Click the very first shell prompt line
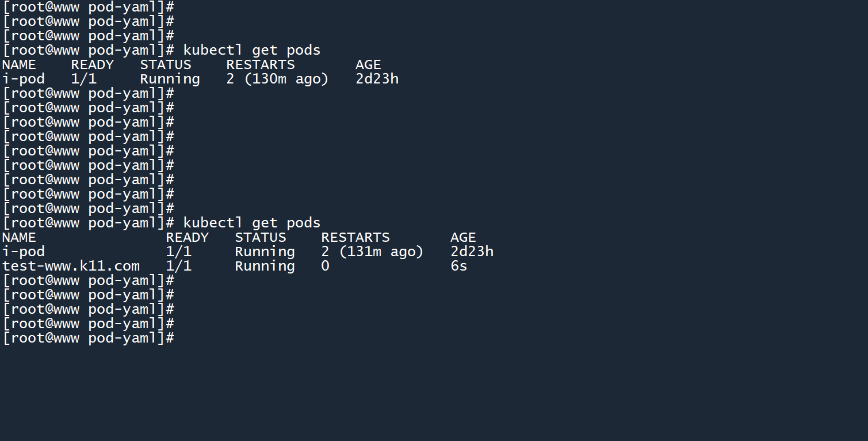Image resolution: width=868 pixels, height=441 pixels. (x=88, y=7)
